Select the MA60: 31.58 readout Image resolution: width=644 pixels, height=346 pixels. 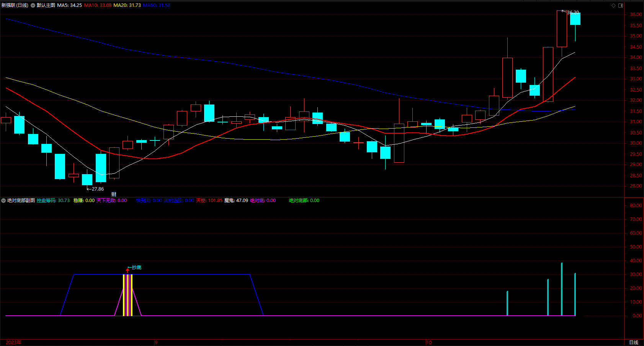click(x=156, y=5)
